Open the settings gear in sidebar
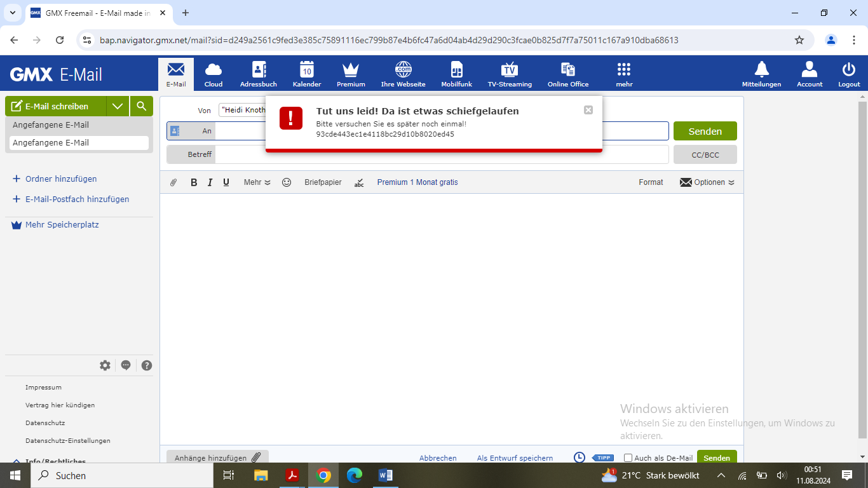The image size is (868, 488). tap(105, 365)
